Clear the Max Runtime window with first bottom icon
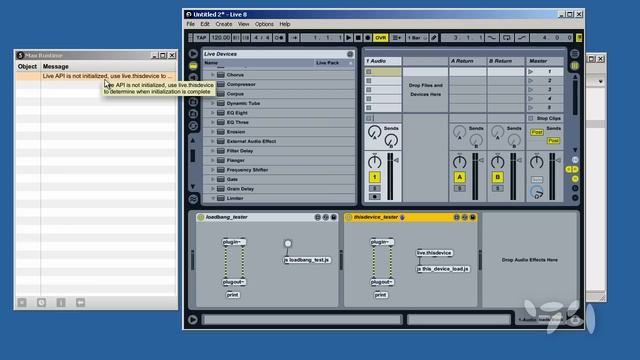Image resolution: width=640 pixels, height=360 pixels. click(x=22, y=302)
